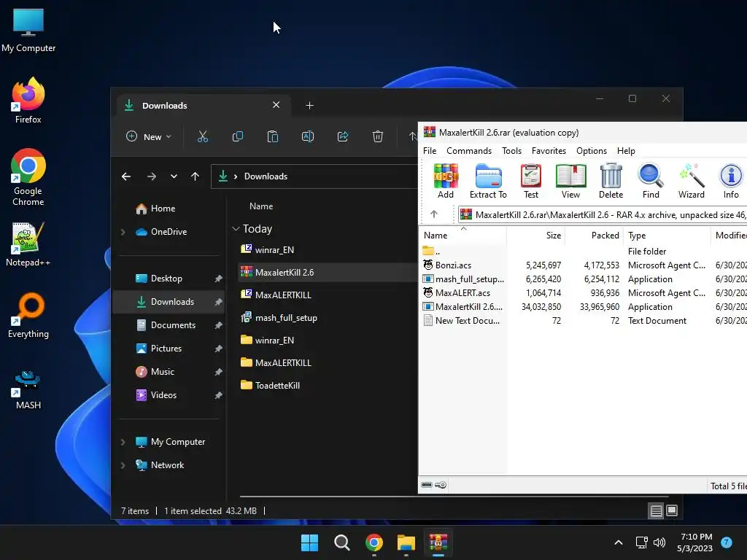This screenshot has height=560, width=747.
Task: Select Home in the navigation pane
Action: [163, 209]
